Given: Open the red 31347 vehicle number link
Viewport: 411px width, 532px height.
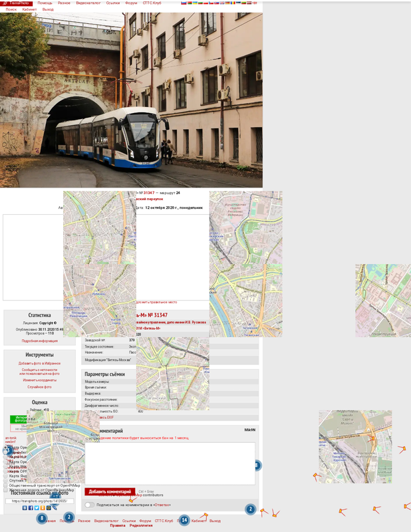Looking at the screenshot, I should click(149, 193).
